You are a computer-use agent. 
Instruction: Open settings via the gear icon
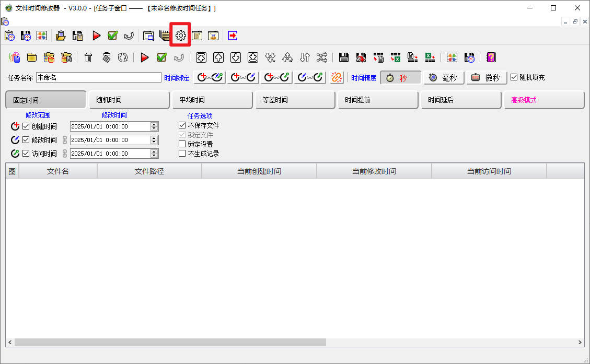click(x=180, y=36)
